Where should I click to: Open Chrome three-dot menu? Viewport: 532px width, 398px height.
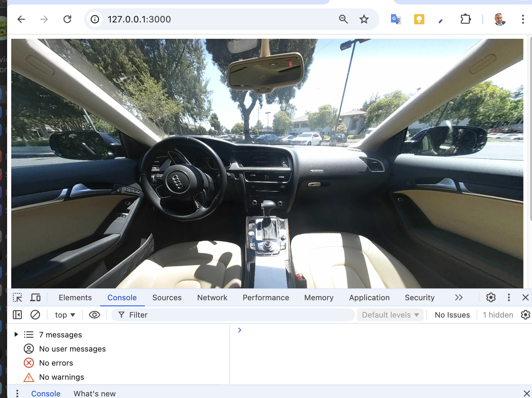523,19
